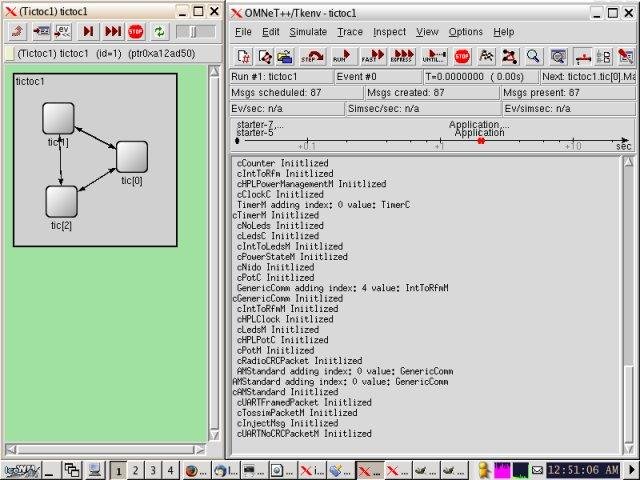Click the red event marker on timeline
Viewport: 640px width, 480px height.
pyautogui.click(x=481, y=141)
